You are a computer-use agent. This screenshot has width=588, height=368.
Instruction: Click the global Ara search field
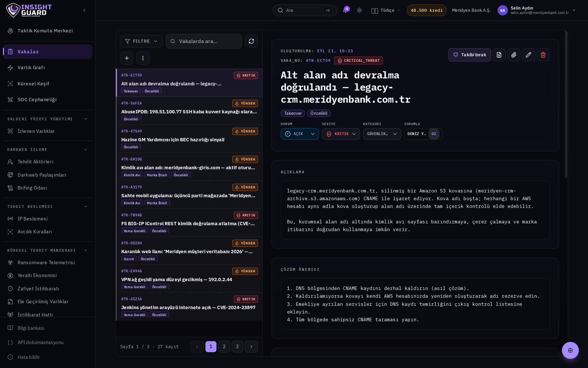pos(305,10)
